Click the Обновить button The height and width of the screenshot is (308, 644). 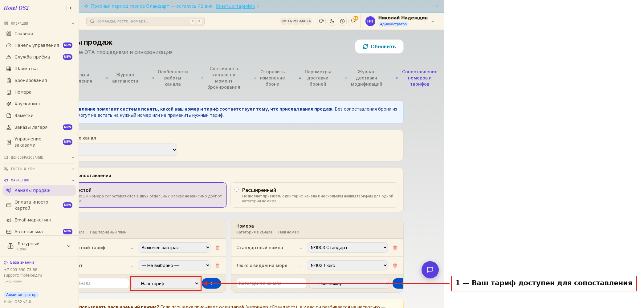tap(379, 47)
